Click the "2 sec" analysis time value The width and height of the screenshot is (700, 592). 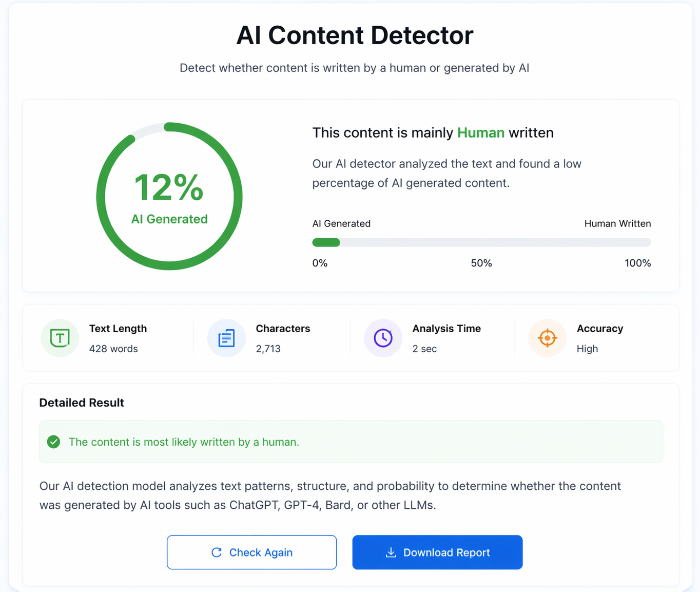click(x=424, y=349)
